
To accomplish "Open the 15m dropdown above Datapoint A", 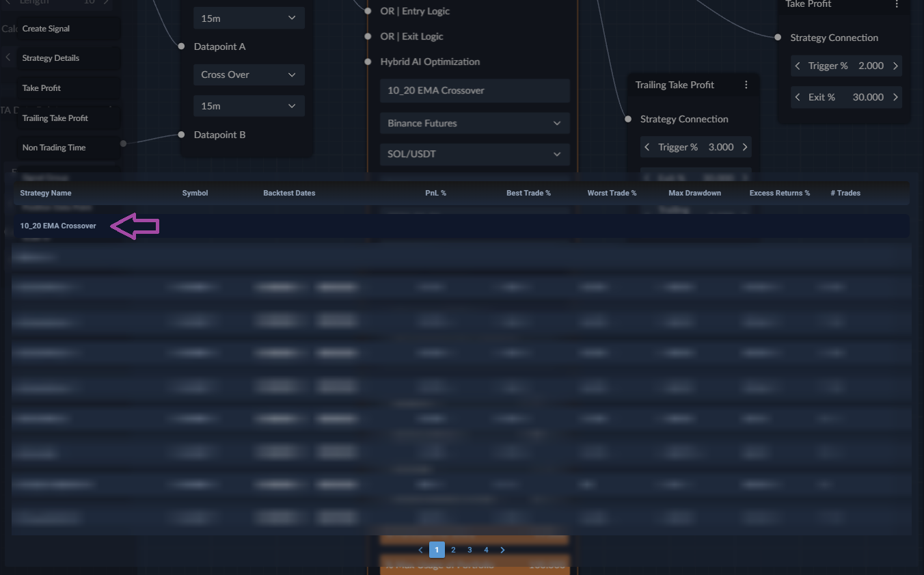I will click(249, 18).
